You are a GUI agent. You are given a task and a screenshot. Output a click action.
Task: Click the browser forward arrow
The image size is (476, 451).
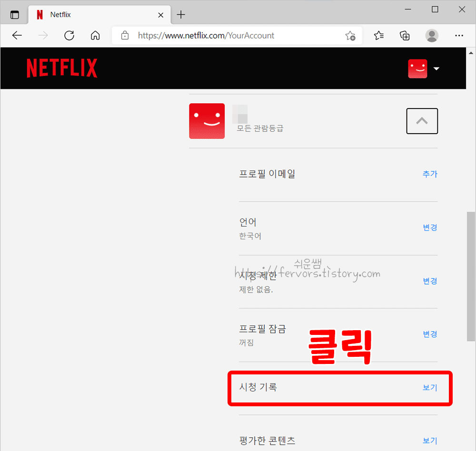coord(43,36)
